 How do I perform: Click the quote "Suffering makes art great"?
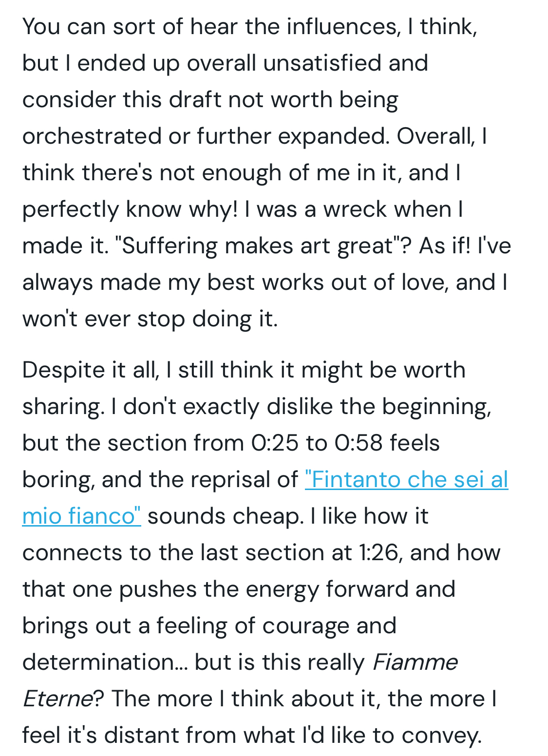257,246
